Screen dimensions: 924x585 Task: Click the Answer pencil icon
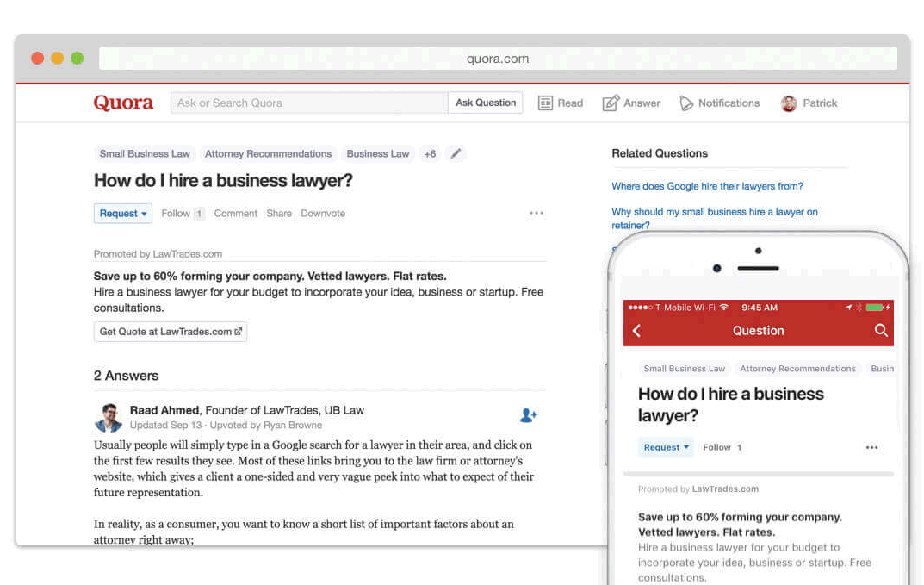click(611, 103)
